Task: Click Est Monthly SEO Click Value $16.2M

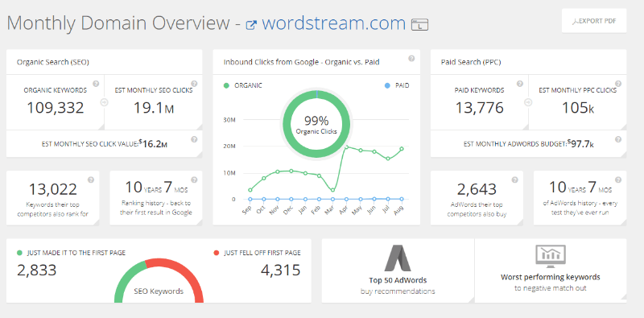Action: 105,144
